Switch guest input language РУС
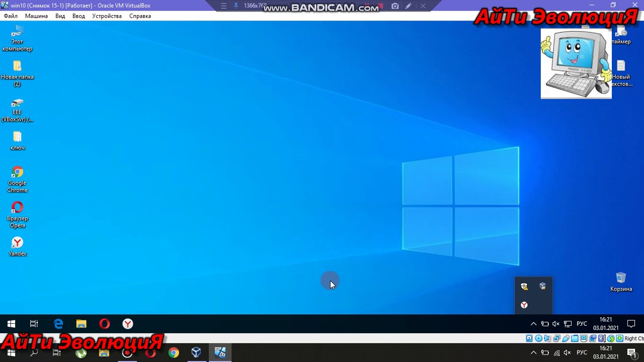644x362 pixels. [582, 324]
